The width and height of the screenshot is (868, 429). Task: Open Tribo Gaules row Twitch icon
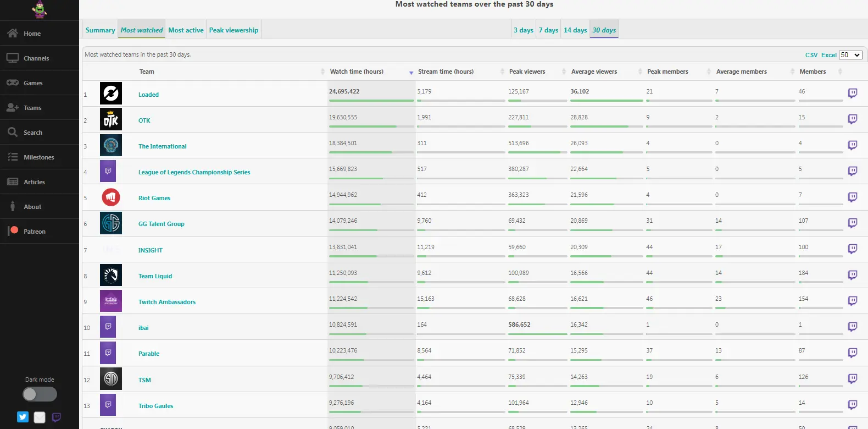click(x=853, y=405)
